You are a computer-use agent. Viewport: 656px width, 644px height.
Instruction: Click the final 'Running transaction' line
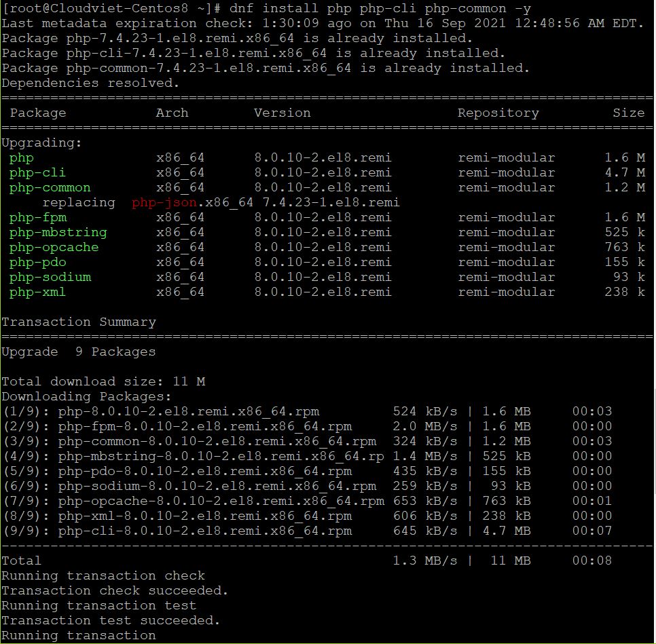79,636
